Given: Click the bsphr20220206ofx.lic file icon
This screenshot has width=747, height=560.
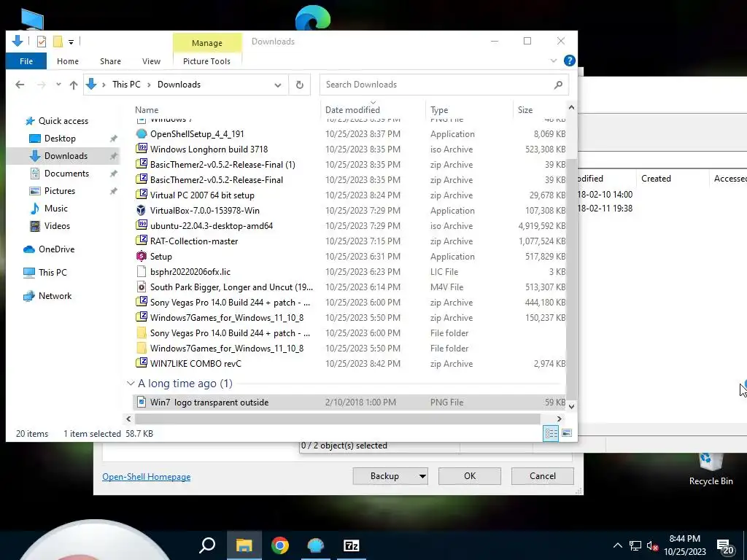Looking at the screenshot, I should coord(142,271).
